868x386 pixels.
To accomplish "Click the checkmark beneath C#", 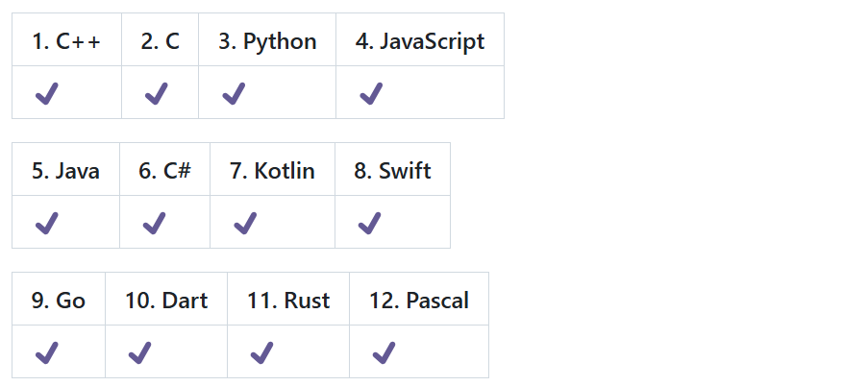I will point(155,224).
